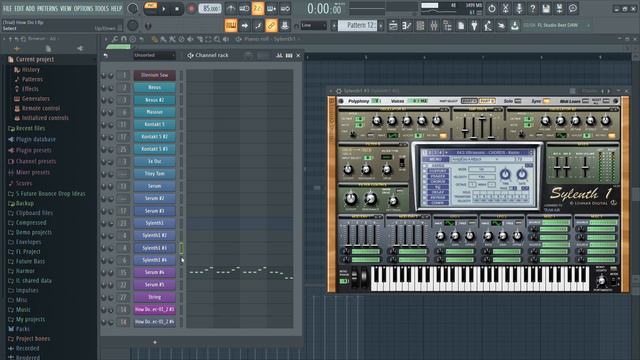640x360 pixels.
Task: Click the speech bubble news icon
Action: pyautogui.click(x=573, y=9)
